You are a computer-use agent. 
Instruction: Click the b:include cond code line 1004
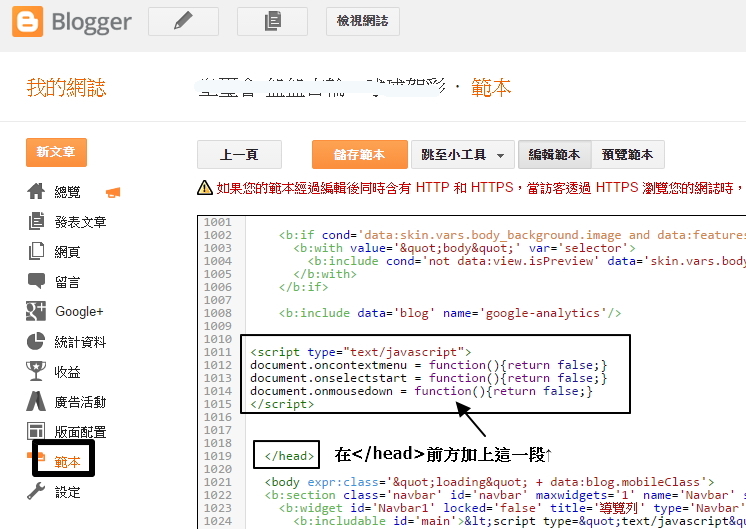(x=527, y=261)
